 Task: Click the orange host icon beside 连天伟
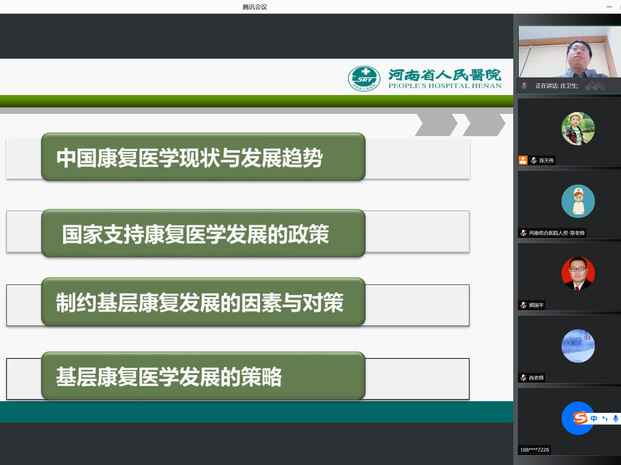[x=523, y=160]
